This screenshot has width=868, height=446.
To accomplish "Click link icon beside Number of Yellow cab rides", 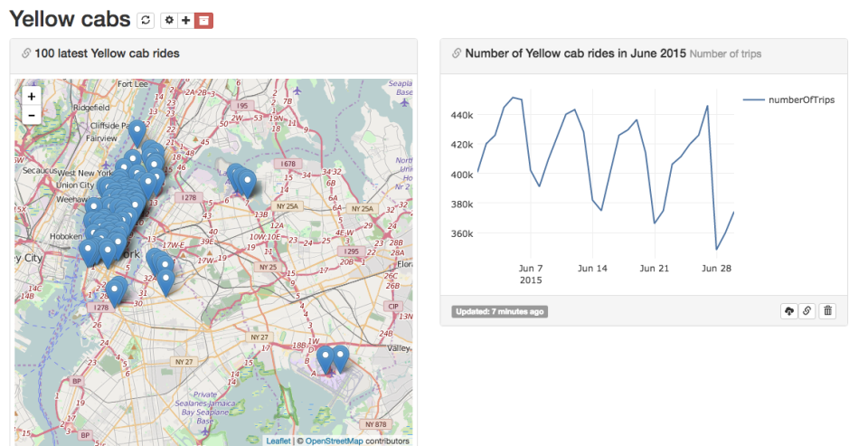I will pyautogui.click(x=457, y=54).
